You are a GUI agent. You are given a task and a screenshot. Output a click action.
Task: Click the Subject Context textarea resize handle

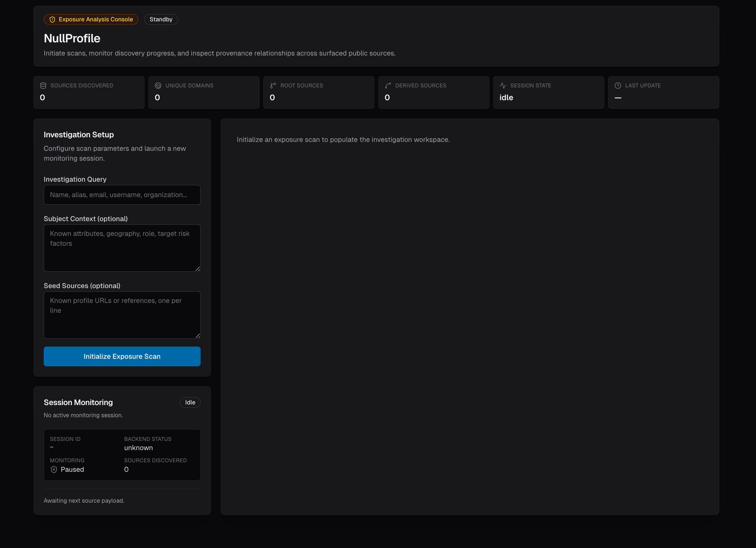pos(198,269)
